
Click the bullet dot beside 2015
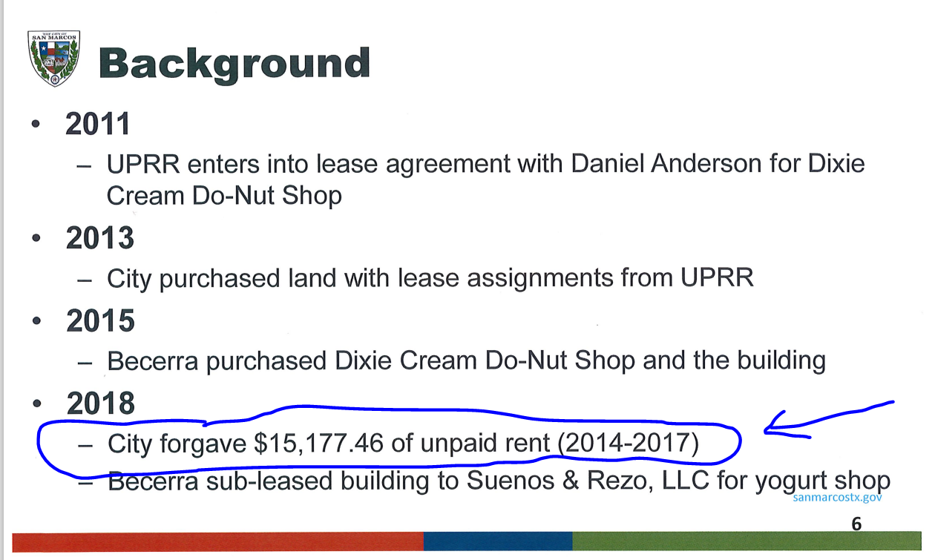click(35, 322)
